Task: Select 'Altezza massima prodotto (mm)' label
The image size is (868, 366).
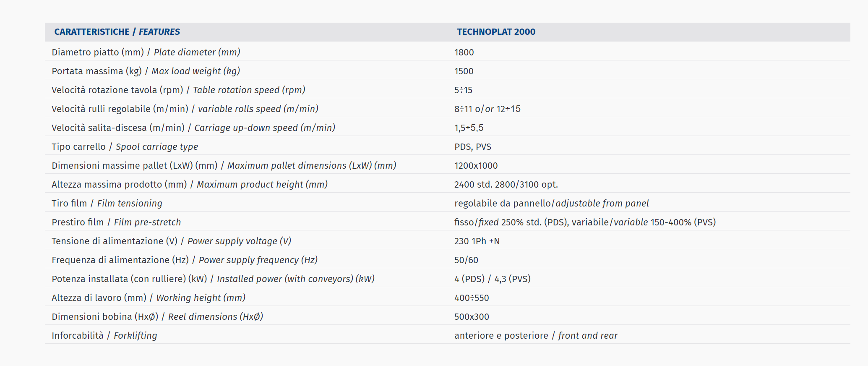Action: pyautogui.click(x=190, y=185)
